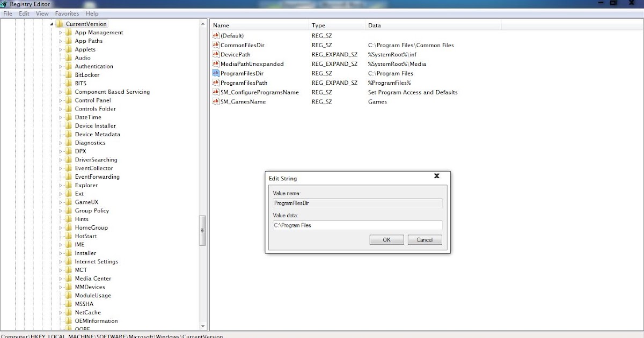
Task: Click the folder icon for the Explorer key
Action: click(69, 185)
